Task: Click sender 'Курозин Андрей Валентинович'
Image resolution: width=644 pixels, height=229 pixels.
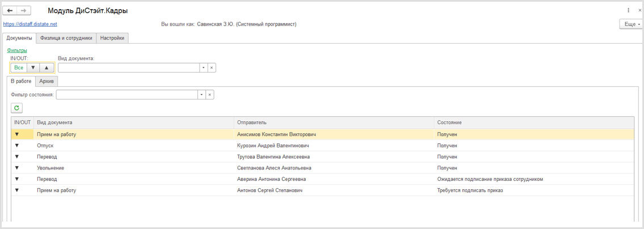Action: coord(273,146)
